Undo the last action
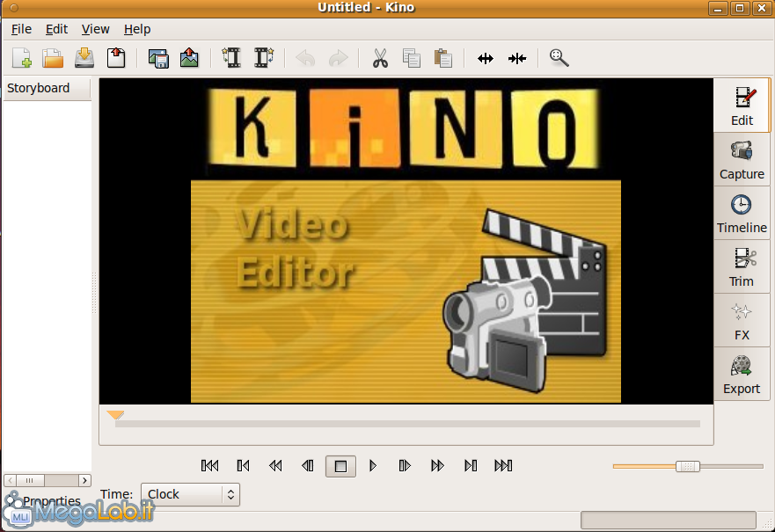Viewport: 775px width, 532px height. [x=305, y=59]
